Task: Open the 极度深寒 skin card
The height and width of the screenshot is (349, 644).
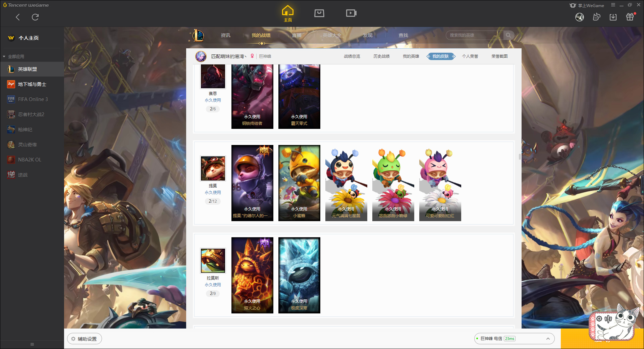Action: pyautogui.click(x=299, y=275)
